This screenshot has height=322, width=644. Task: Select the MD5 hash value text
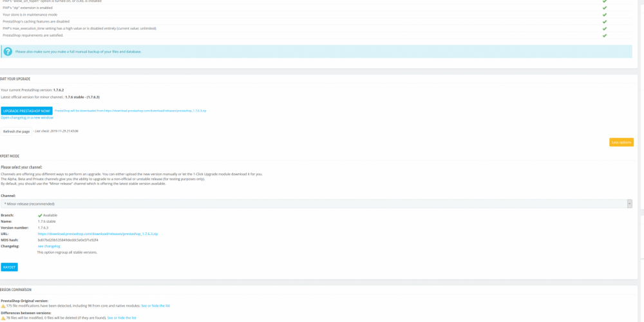click(x=68, y=240)
